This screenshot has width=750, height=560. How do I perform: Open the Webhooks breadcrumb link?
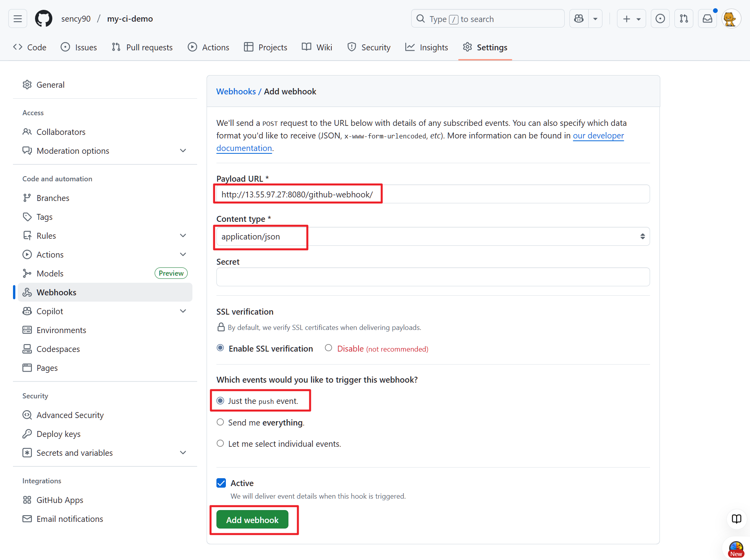pyautogui.click(x=236, y=91)
